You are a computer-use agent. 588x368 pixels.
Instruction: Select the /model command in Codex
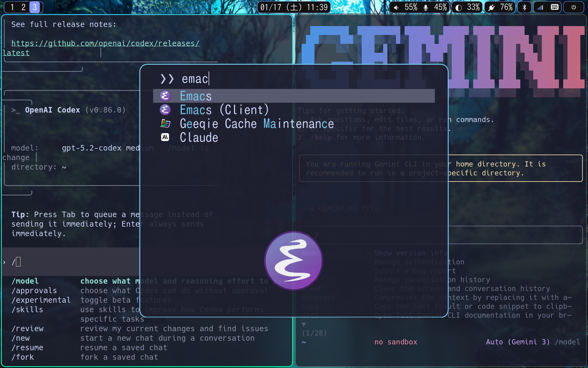pyautogui.click(x=25, y=281)
